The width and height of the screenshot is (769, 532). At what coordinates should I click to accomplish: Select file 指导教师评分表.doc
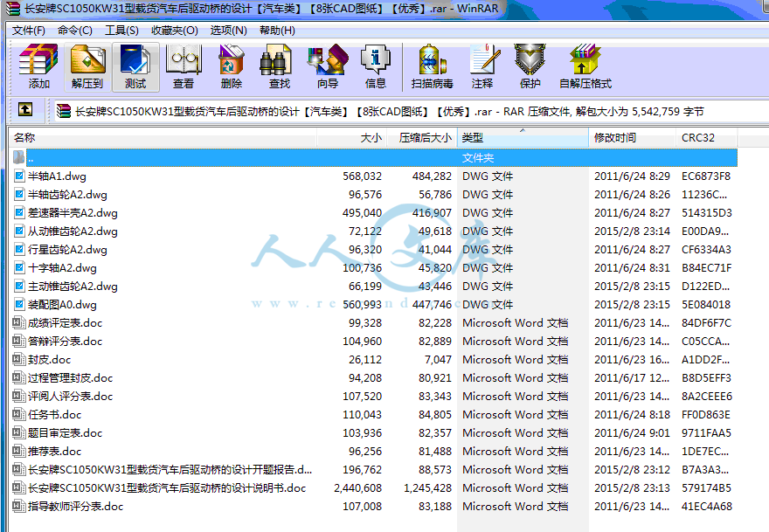tap(75, 507)
